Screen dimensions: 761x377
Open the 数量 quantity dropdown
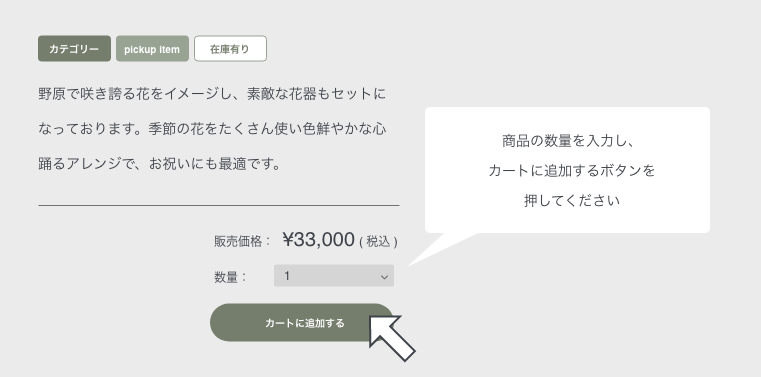[x=334, y=276]
